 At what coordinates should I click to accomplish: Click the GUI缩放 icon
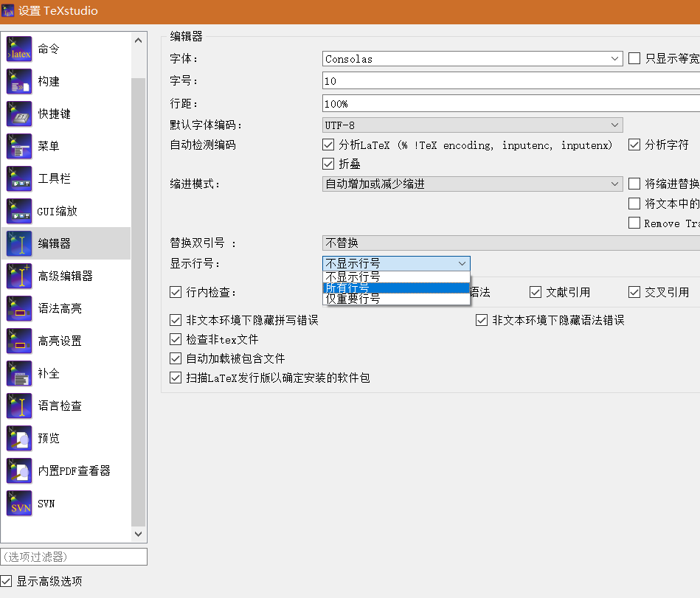click(x=19, y=211)
